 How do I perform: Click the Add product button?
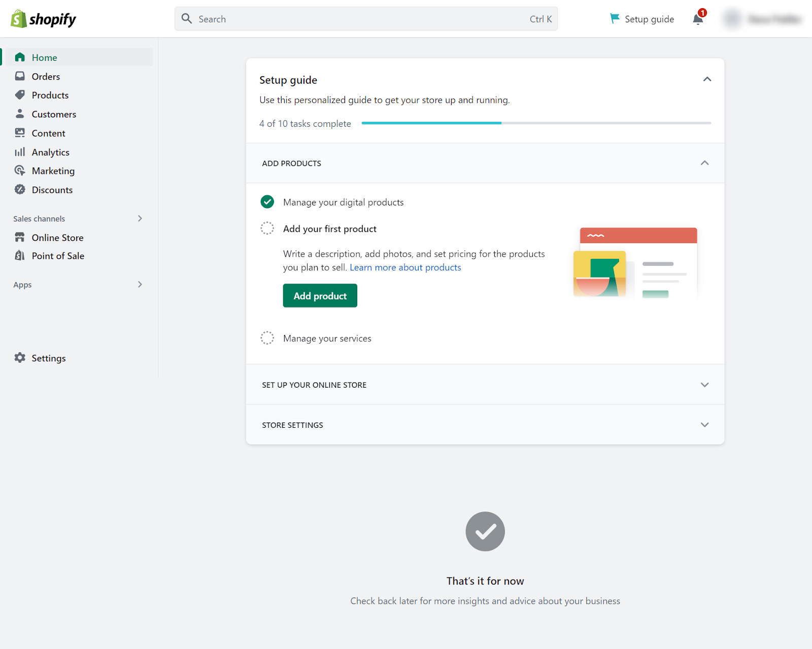click(320, 296)
